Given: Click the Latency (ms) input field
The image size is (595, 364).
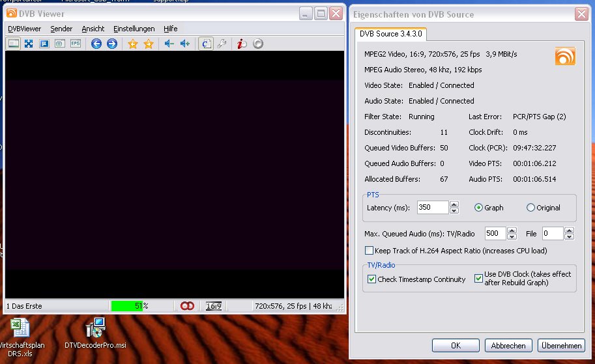Looking at the screenshot, I should (433, 208).
